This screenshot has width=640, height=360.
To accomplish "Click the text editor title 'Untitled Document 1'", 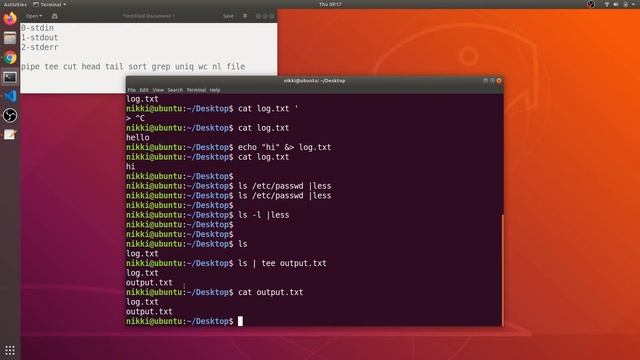I will (149, 16).
